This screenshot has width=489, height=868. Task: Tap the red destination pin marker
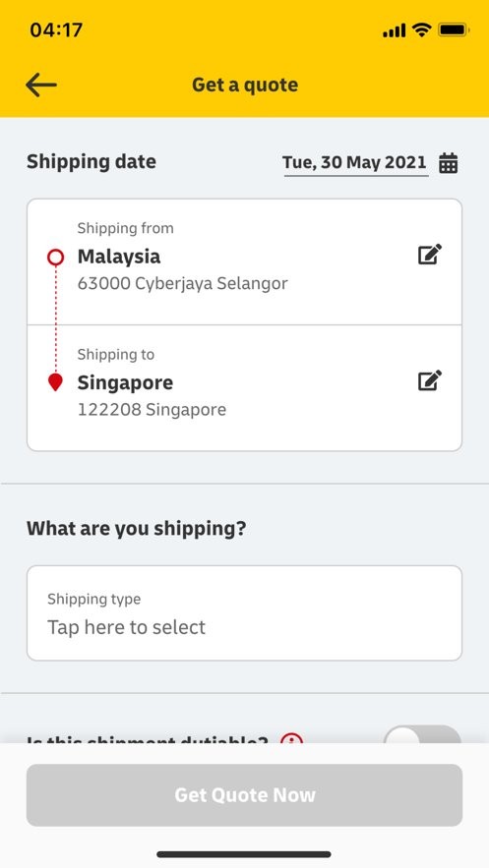[55, 382]
